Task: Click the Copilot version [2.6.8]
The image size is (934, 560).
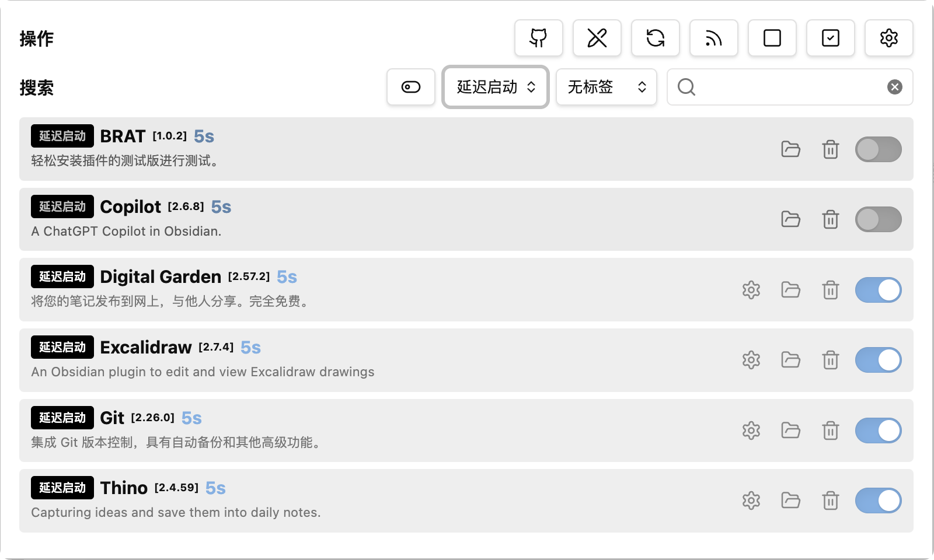Action: tap(186, 206)
